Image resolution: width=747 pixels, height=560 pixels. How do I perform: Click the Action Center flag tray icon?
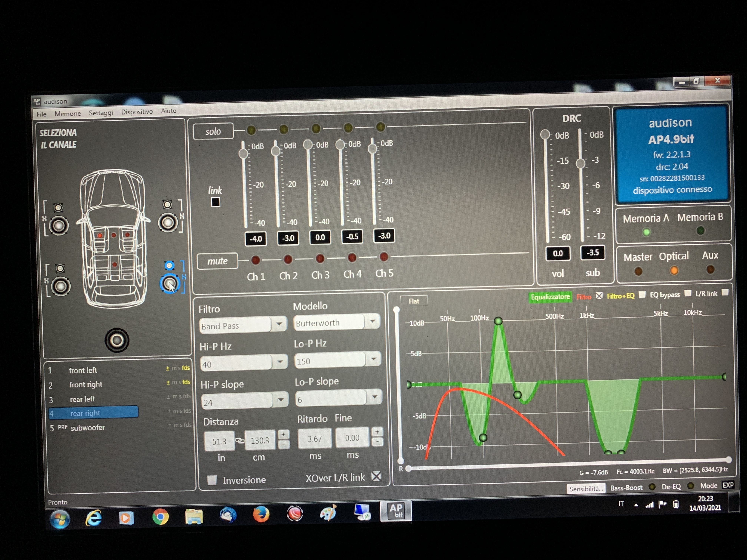click(662, 504)
